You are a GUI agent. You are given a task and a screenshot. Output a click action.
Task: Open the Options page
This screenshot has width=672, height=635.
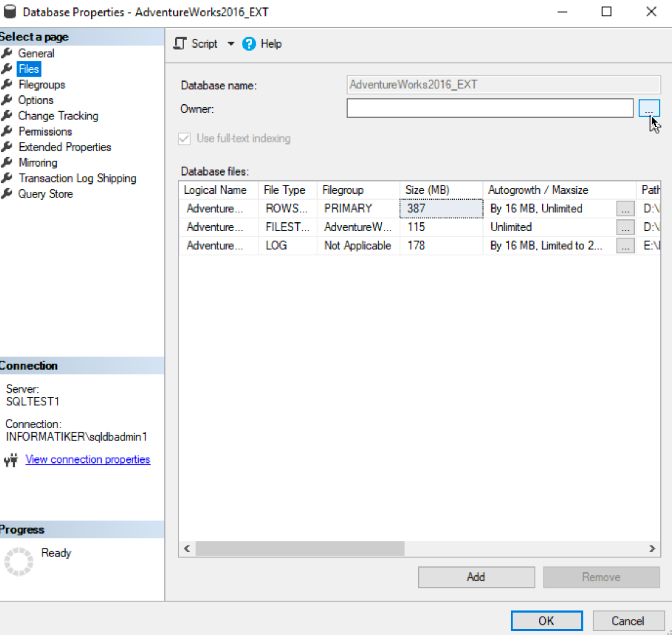pyautogui.click(x=36, y=100)
